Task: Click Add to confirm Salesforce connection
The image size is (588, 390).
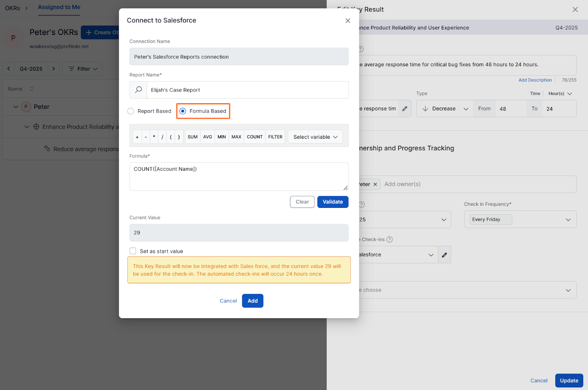Action: tap(252, 301)
